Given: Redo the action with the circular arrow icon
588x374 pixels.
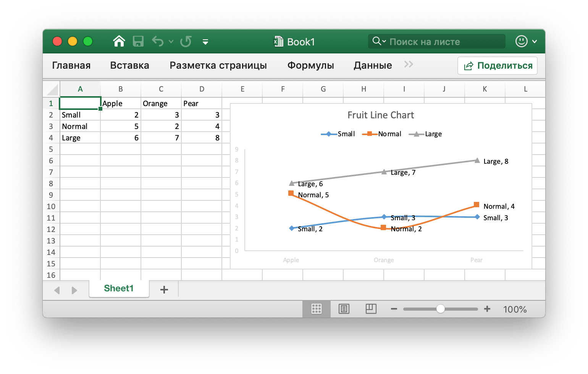Looking at the screenshot, I should tap(186, 41).
